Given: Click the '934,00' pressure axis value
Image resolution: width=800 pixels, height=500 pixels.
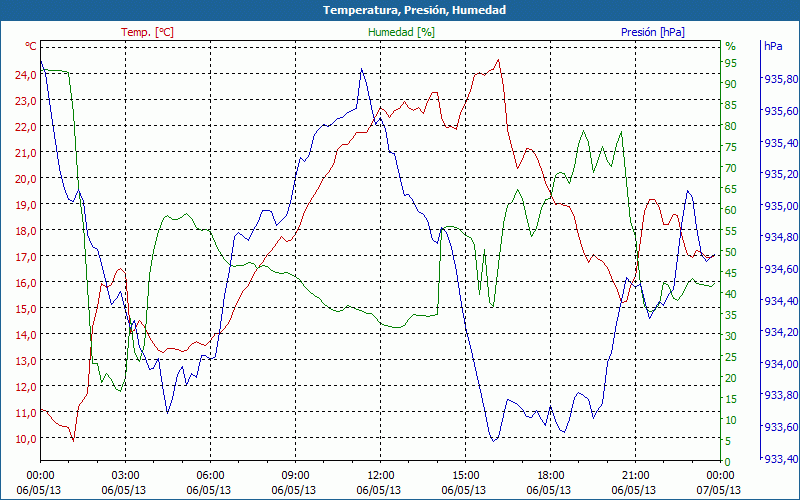Looking at the screenshot, I should (781, 364).
